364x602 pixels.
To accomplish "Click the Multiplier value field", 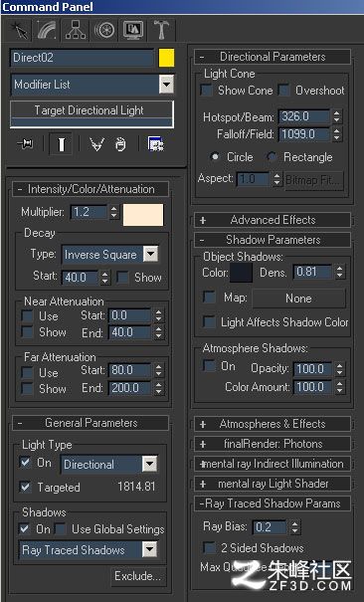I will [89, 212].
